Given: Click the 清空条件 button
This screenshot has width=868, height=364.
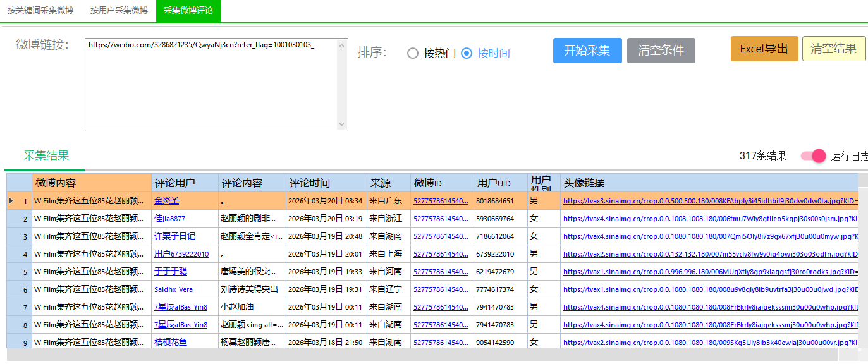Looking at the screenshot, I should 661,51.
